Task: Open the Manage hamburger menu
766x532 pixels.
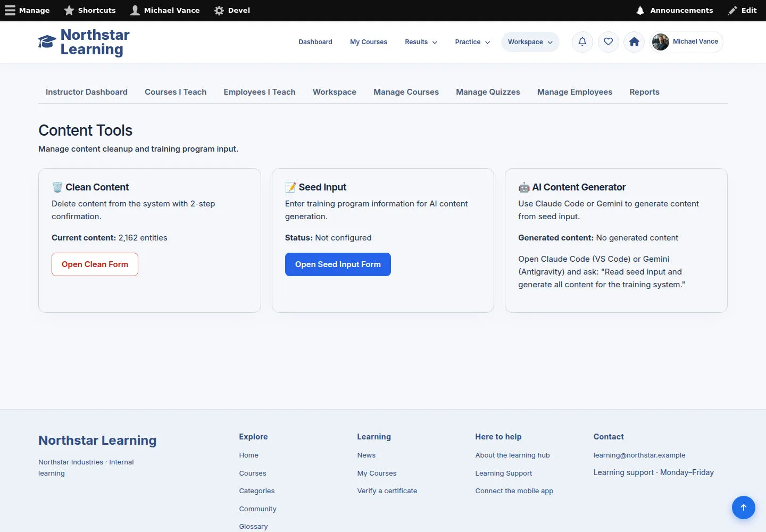Action: [27, 10]
